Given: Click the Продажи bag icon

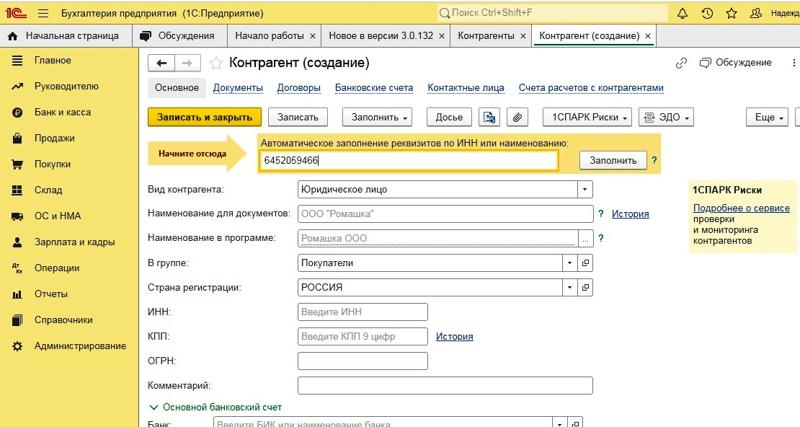Looking at the screenshot, I should pos(17,138).
